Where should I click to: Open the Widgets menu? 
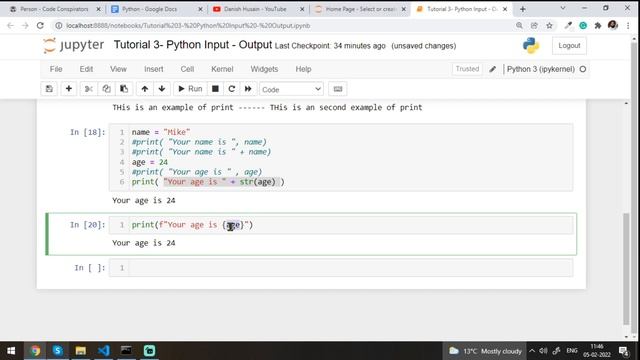point(264,69)
